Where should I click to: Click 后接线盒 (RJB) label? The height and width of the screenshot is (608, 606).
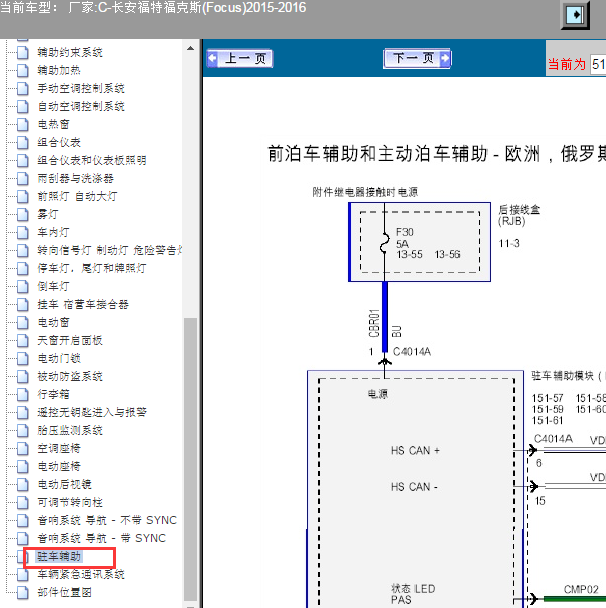[519, 215]
